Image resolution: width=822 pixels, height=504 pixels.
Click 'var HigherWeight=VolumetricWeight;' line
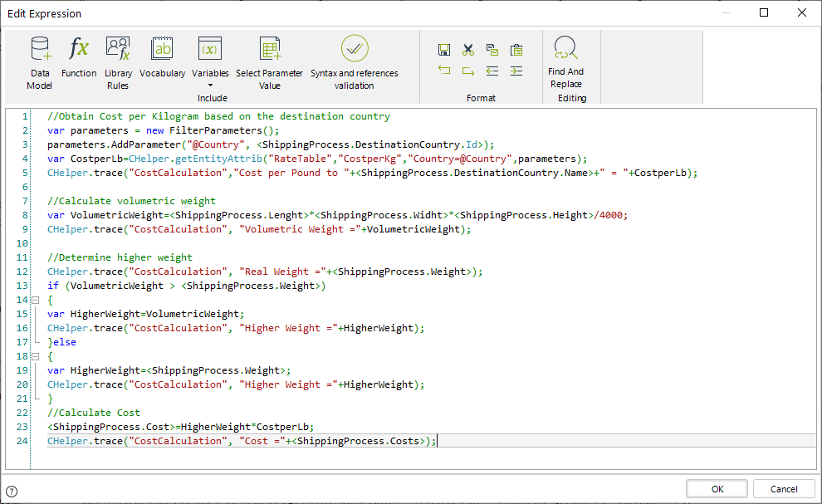pyautogui.click(x=146, y=315)
